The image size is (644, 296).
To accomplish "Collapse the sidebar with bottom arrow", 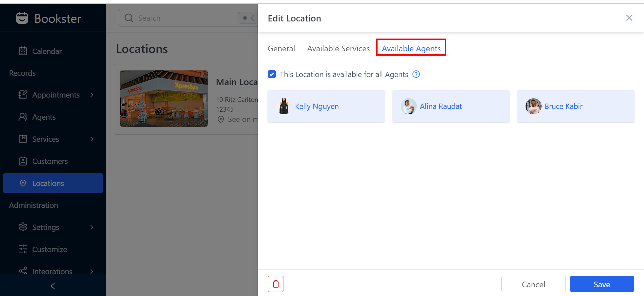I will 53,286.
